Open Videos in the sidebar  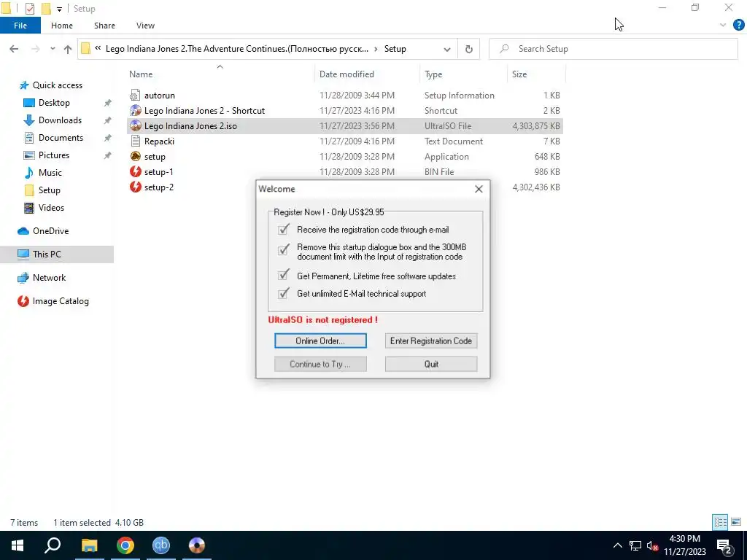point(51,208)
